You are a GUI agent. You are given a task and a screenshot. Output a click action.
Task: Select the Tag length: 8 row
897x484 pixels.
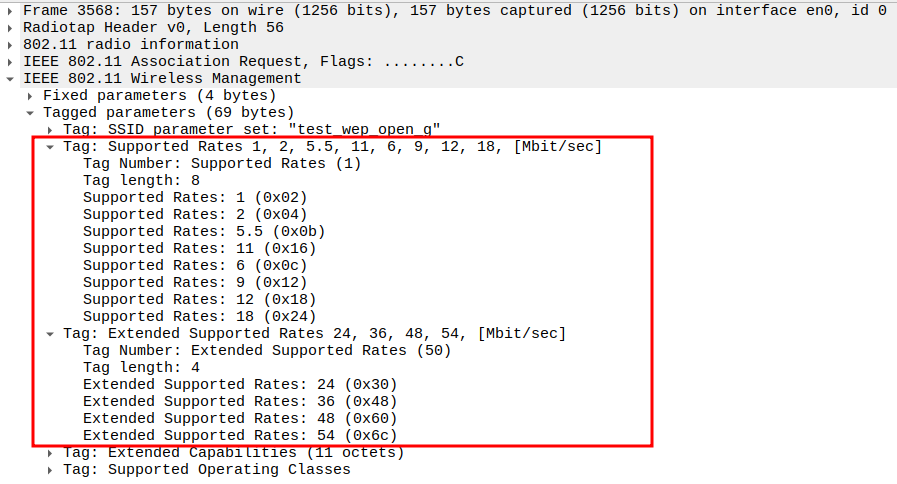pyautogui.click(x=141, y=181)
